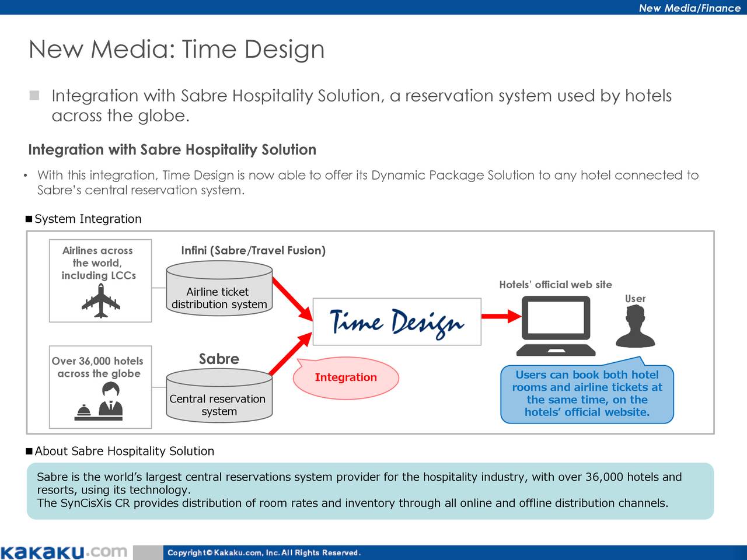
Task: Click the laptop computer icon
Action: [556, 325]
